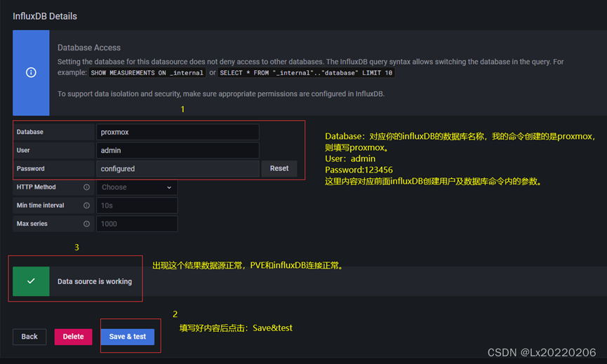Click the Max series info icon
Screen dimensions: 607x364
click(87, 224)
